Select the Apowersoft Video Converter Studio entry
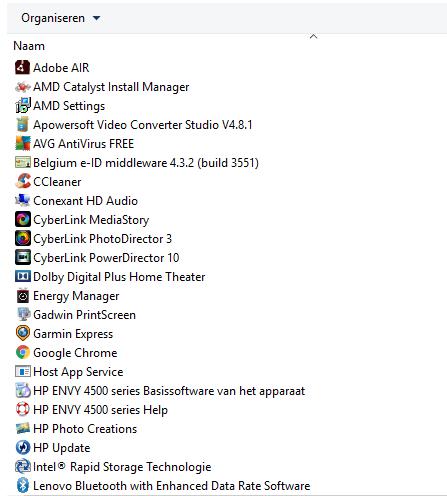The width and height of the screenshot is (447, 496). [143, 125]
